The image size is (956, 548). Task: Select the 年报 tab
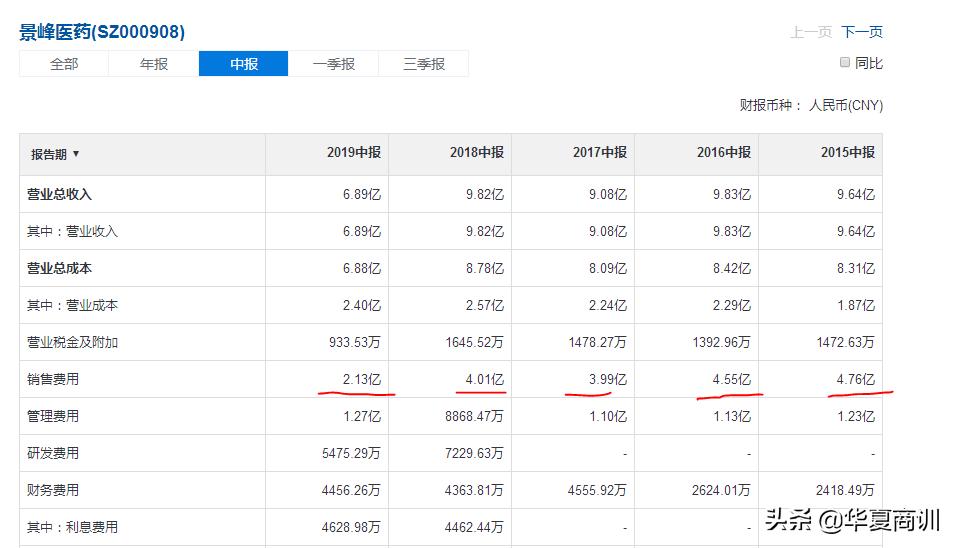point(154,64)
